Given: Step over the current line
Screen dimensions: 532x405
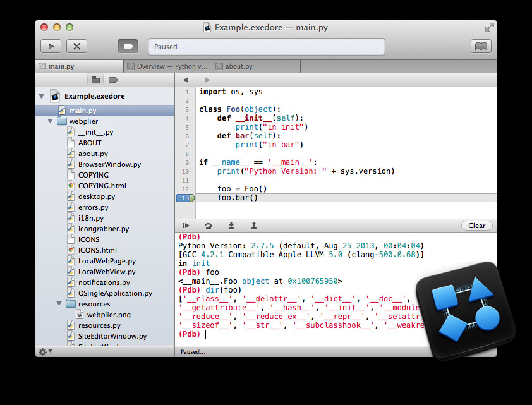Looking at the screenshot, I should click(209, 226).
